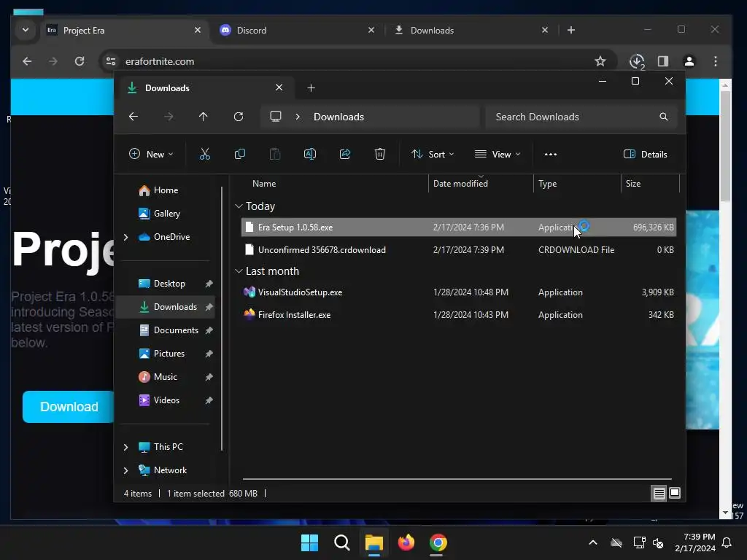Image resolution: width=747 pixels, height=560 pixels.
Task: Open Chrome side panel icon
Action: tap(663, 61)
